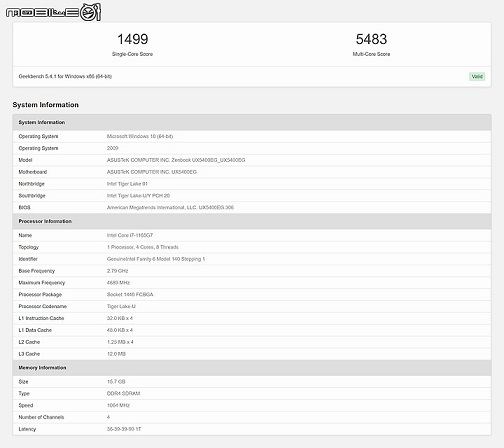Click the Latency row value
This screenshot has width=504, height=448.
tap(124, 429)
